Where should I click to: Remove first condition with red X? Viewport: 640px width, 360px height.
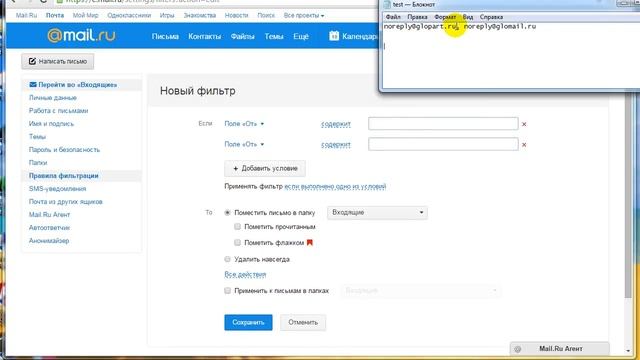pos(524,124)
